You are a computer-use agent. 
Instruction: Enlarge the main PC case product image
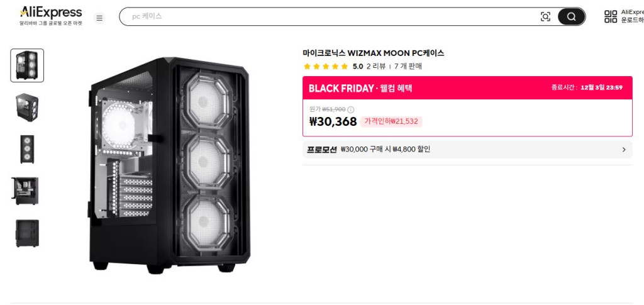[x=169, y=165]
